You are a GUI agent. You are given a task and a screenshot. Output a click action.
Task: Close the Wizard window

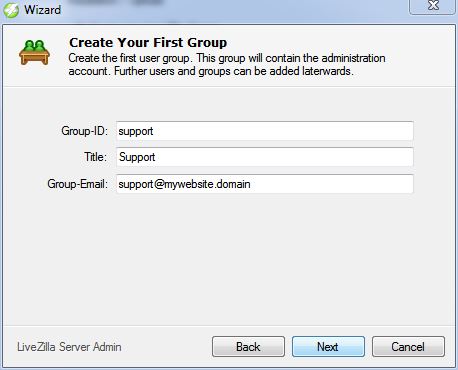pyautogui.click(x=433, y=6)
